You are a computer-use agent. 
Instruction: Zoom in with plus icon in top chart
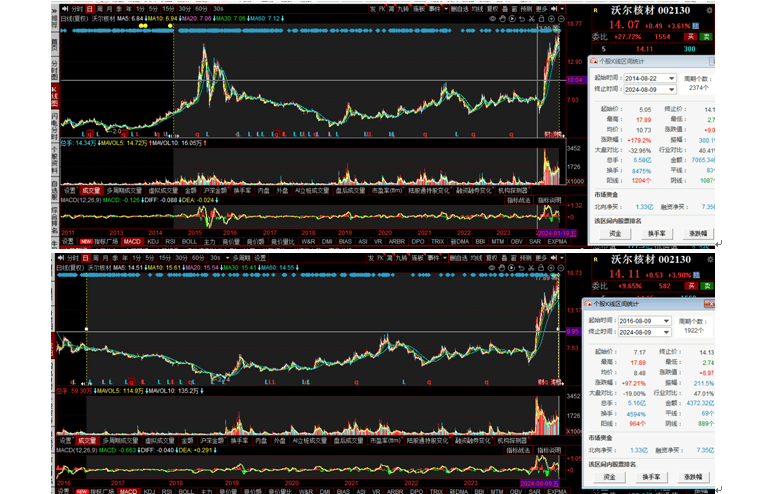(551, 19)
